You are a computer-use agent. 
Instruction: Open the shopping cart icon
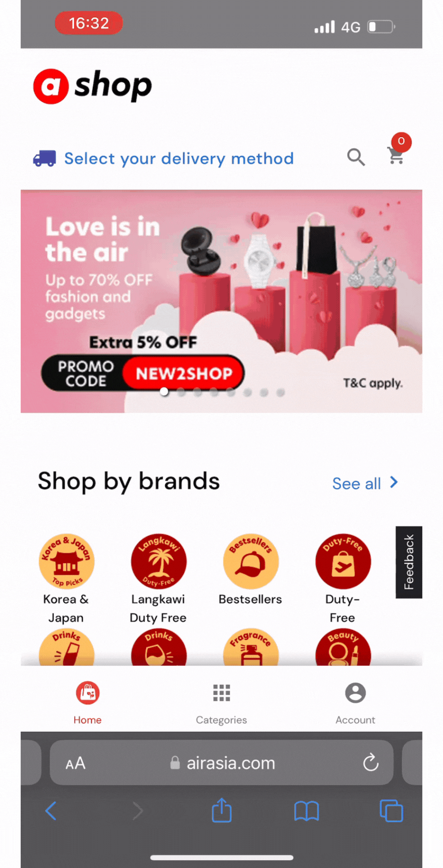click(396, 156)
